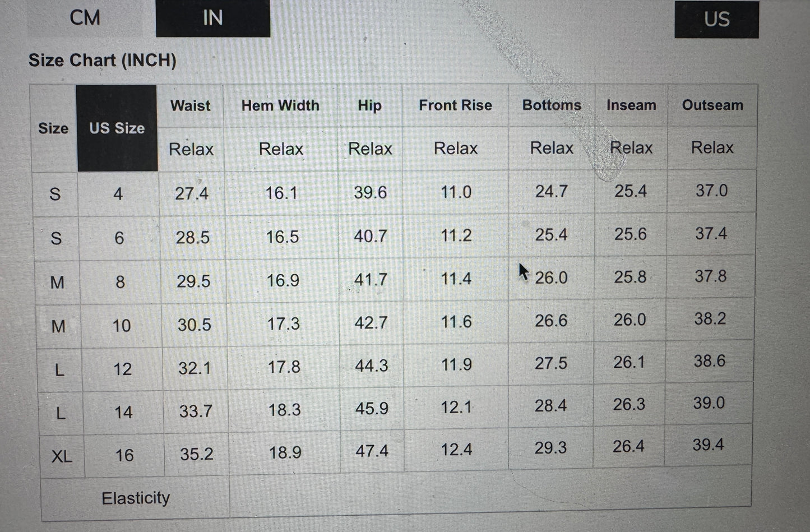The width and height of the screenshot is (810, 532).
Task: Click outseam value 39.4
Action: (708, 445)
